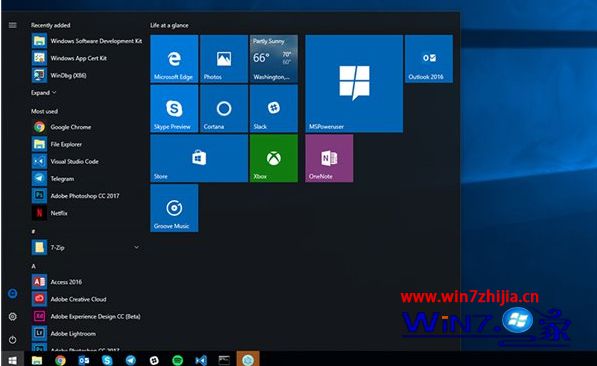Toggle the hamburger menu at top left
Viewport: 597px width, 366px height.
click(x=13, y=25)
